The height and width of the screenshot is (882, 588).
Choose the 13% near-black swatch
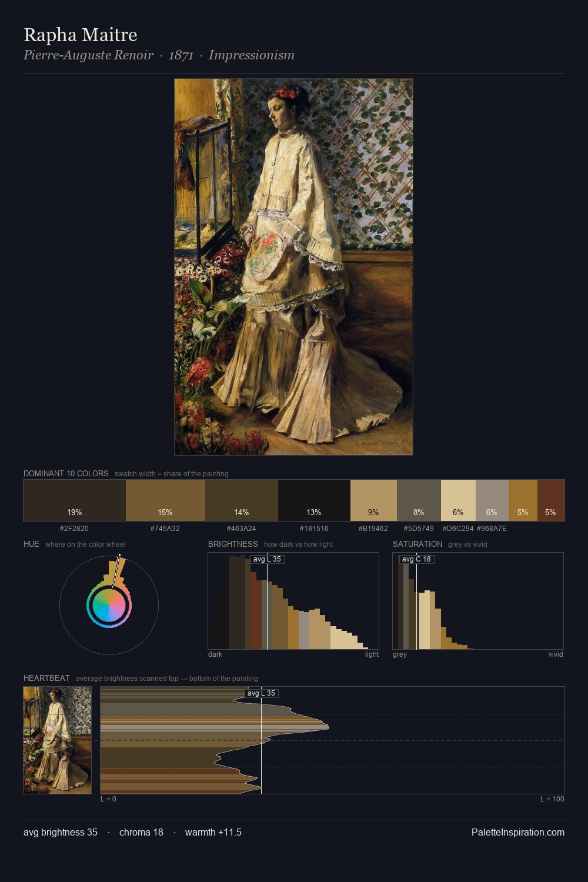tap(314, 500)
